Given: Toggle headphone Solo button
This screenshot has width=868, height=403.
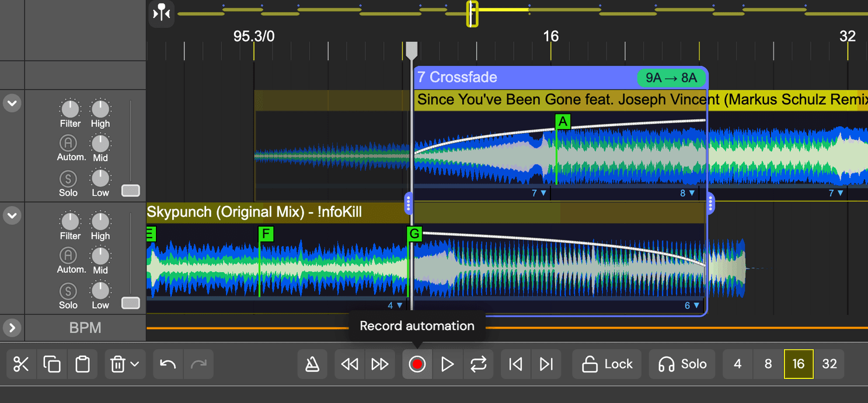Looking at the screenshot, I should [682, 364].
